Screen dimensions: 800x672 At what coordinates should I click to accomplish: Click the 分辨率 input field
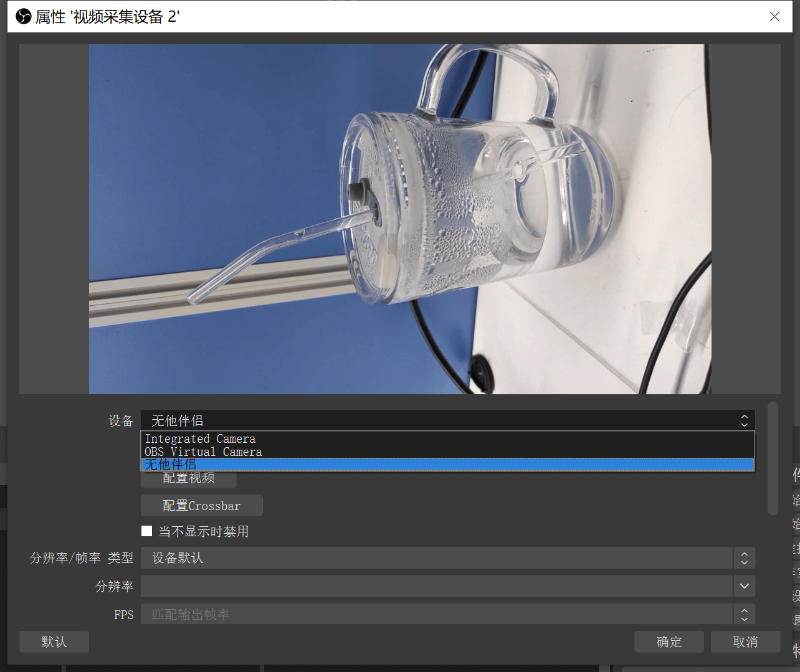(x=437, y=586)
